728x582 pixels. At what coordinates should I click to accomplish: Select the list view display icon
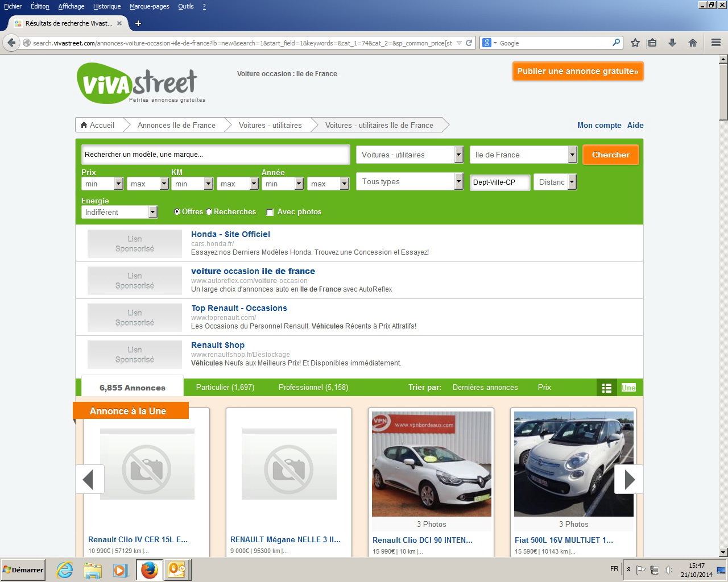coord(606,387)
